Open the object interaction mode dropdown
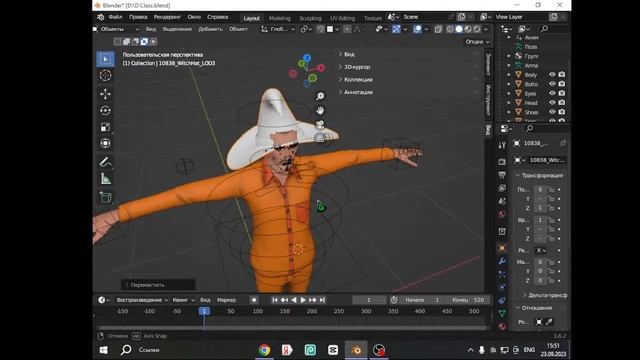The width and height of the screenshot is (640, 360). point(116,29)
